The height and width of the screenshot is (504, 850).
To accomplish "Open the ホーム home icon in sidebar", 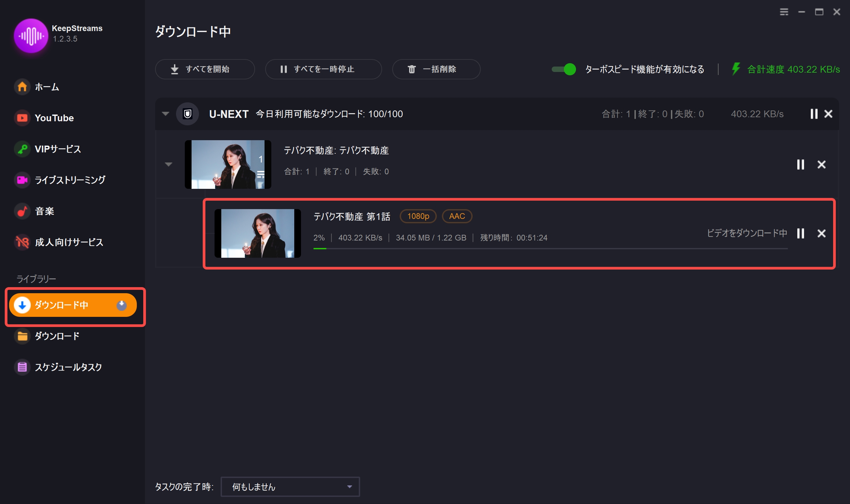I will click(x=22, y=87).
